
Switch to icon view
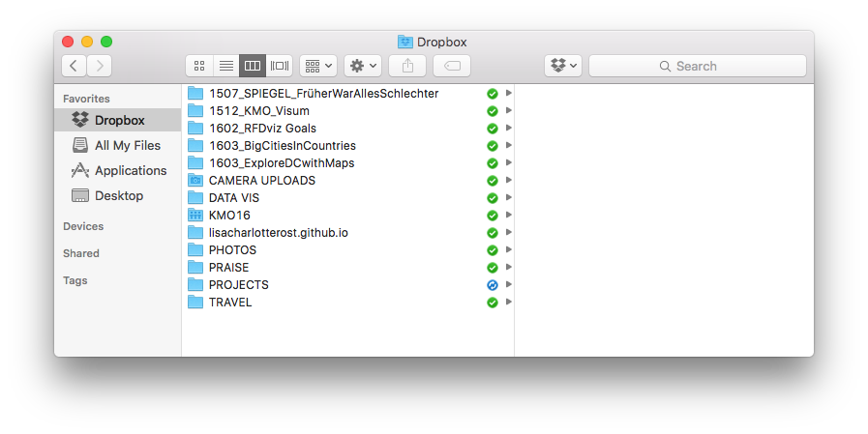199,66
